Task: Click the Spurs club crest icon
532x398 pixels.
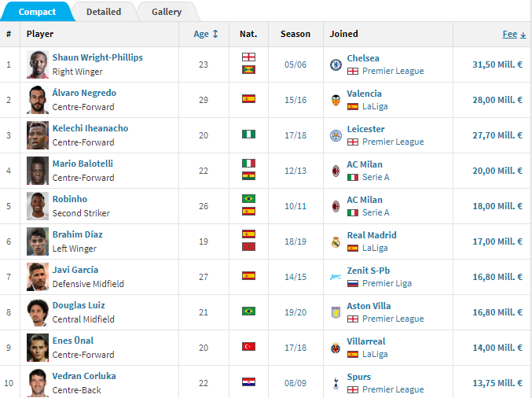Action: click(x=336, y=383)
